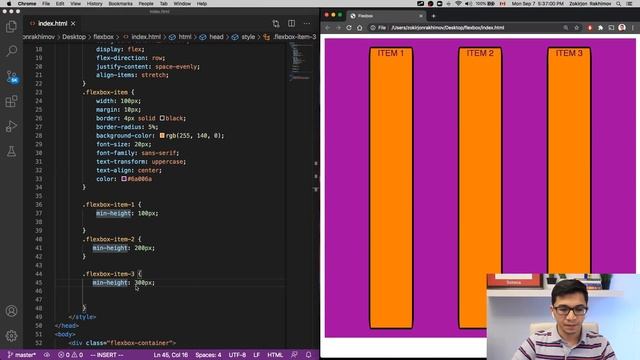Click the orange rgb color swatch

point(162,136)
